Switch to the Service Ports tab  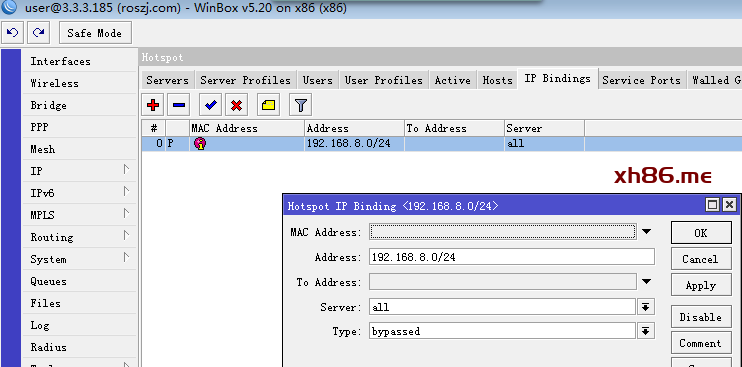[641, 80]
